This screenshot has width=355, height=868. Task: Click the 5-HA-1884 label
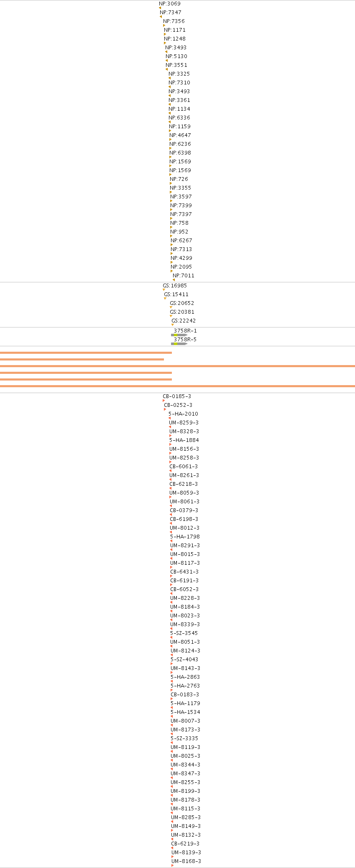tap(184, 440)
